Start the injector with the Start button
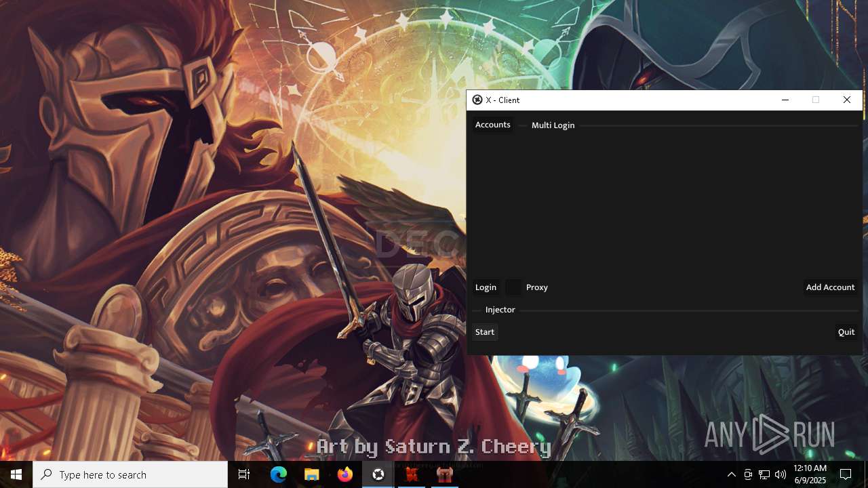 485,332
